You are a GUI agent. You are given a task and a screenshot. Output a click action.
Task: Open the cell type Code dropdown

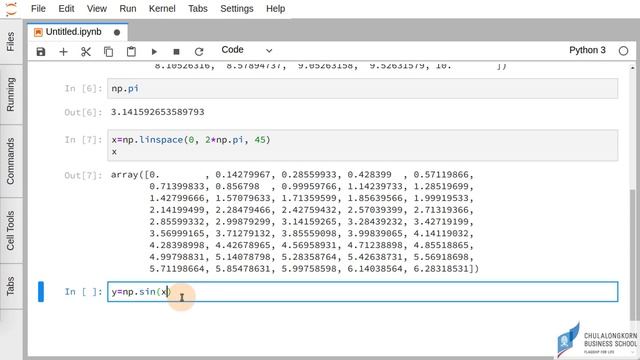pos(247,50)
